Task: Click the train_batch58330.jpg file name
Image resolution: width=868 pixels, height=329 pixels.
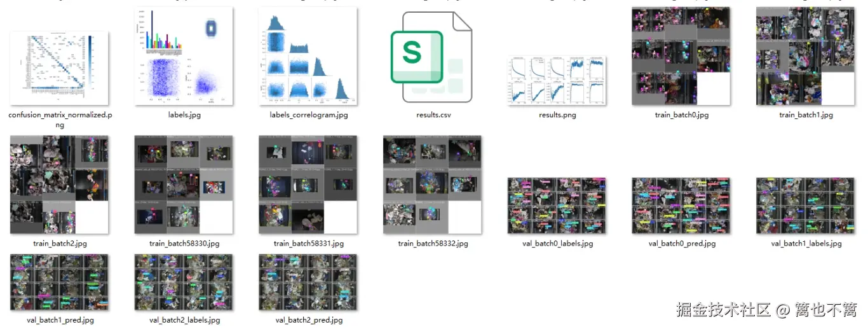Action: point(184,244)
